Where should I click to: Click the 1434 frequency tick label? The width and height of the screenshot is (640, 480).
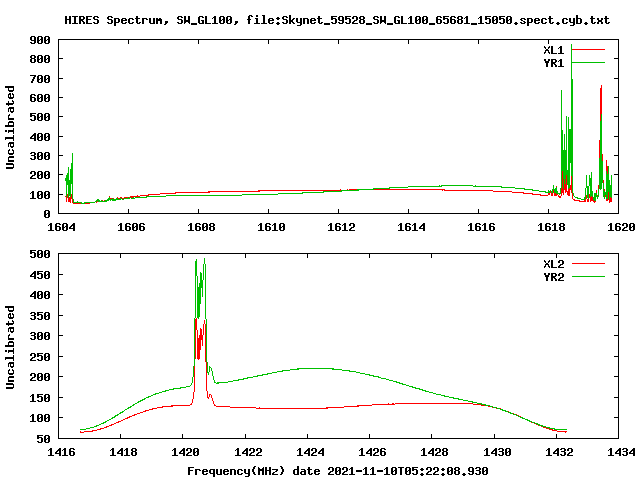click(621, 452)
